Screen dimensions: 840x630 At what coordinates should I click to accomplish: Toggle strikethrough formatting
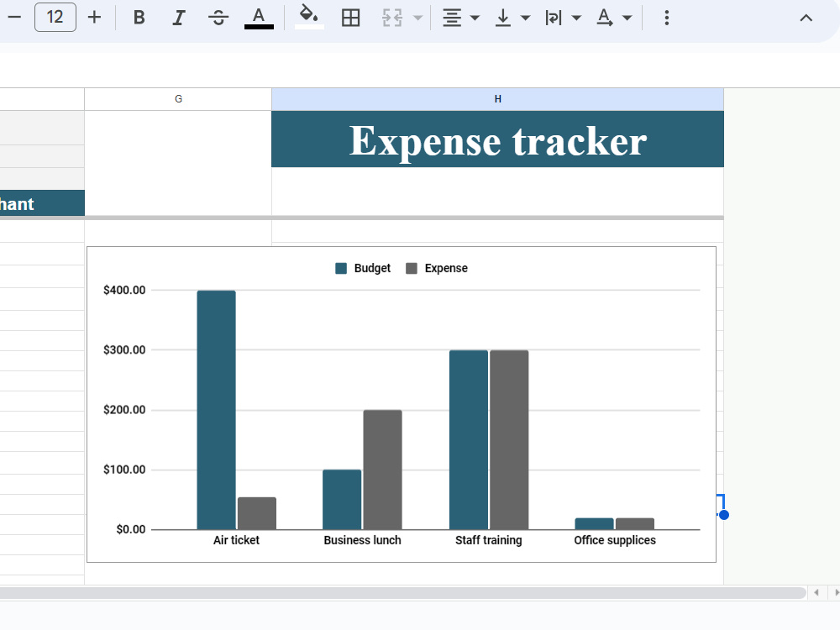(x=218, y=18)
